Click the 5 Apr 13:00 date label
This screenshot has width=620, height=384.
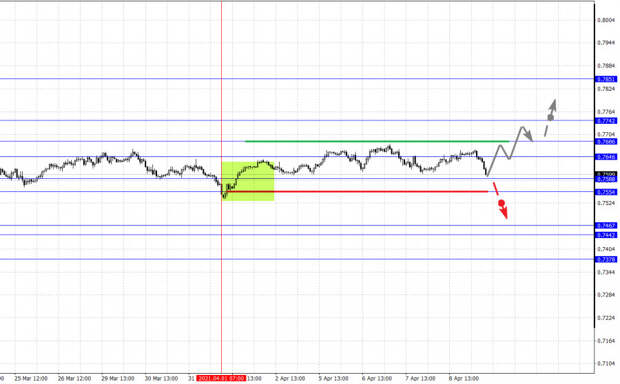point(333,378)
